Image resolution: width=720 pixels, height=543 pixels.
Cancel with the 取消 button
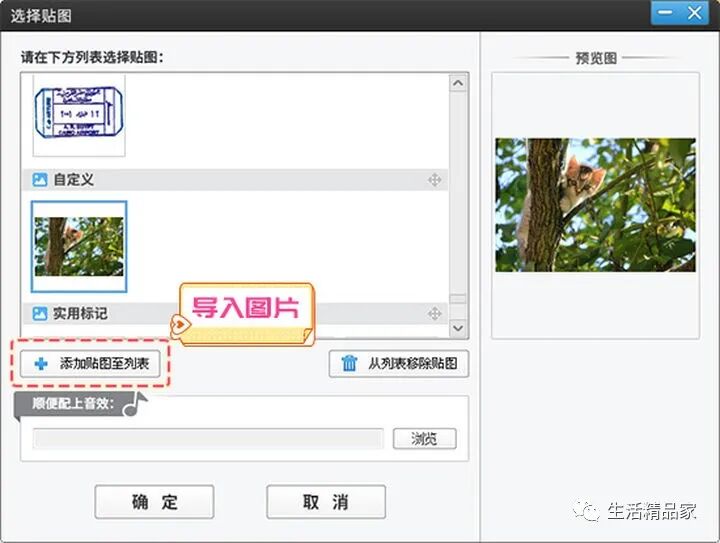(326, 502)
